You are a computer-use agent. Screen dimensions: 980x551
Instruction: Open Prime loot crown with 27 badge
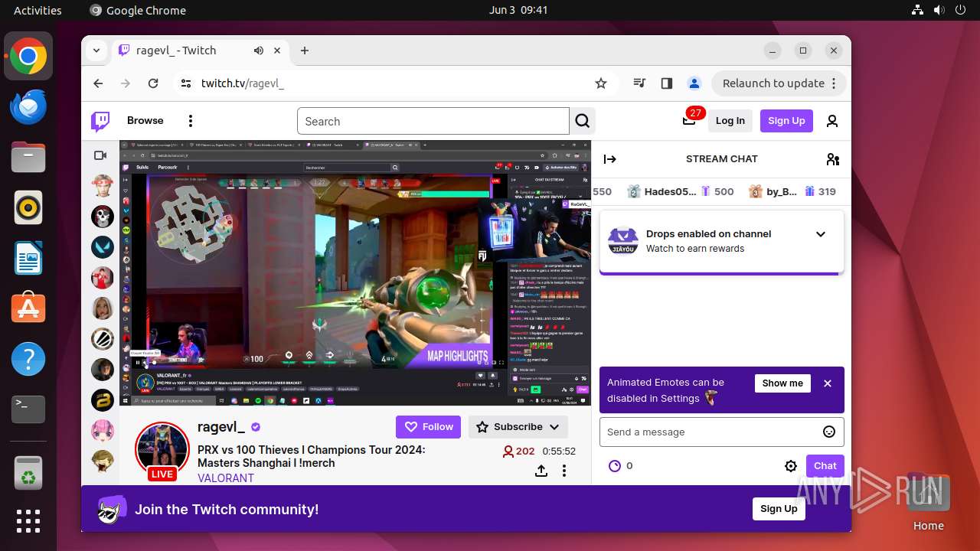coord(690,120)
